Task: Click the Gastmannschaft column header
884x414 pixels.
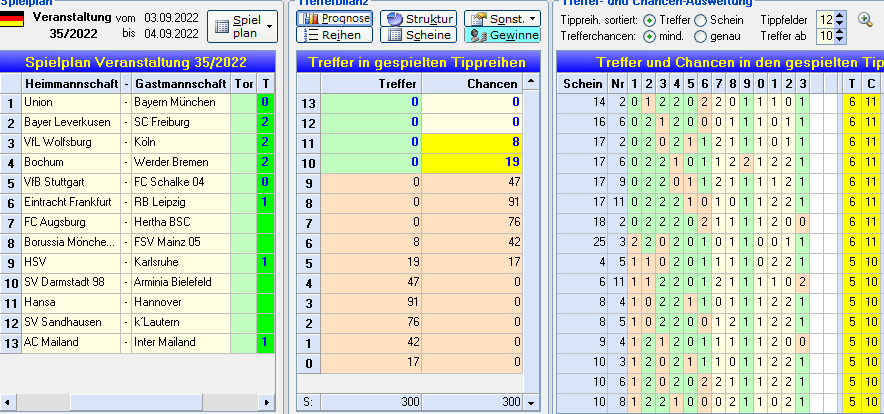Action: [181, 84]
